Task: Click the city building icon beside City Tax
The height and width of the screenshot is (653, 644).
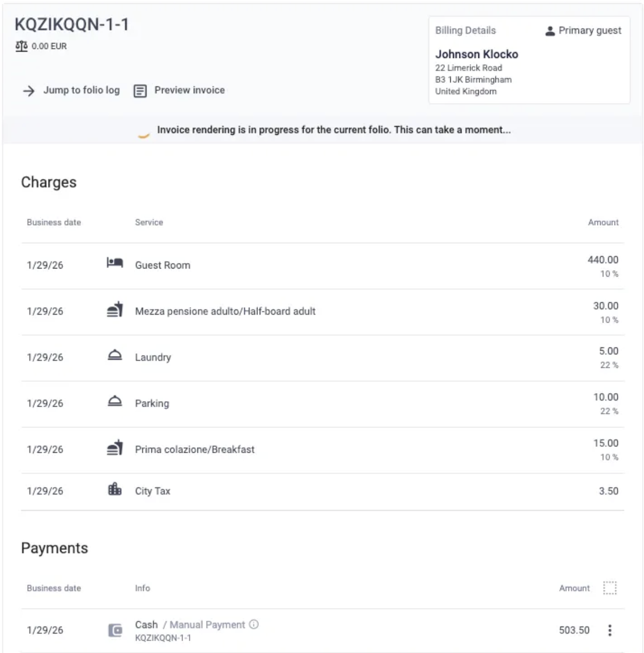Action: pos(115,489)
